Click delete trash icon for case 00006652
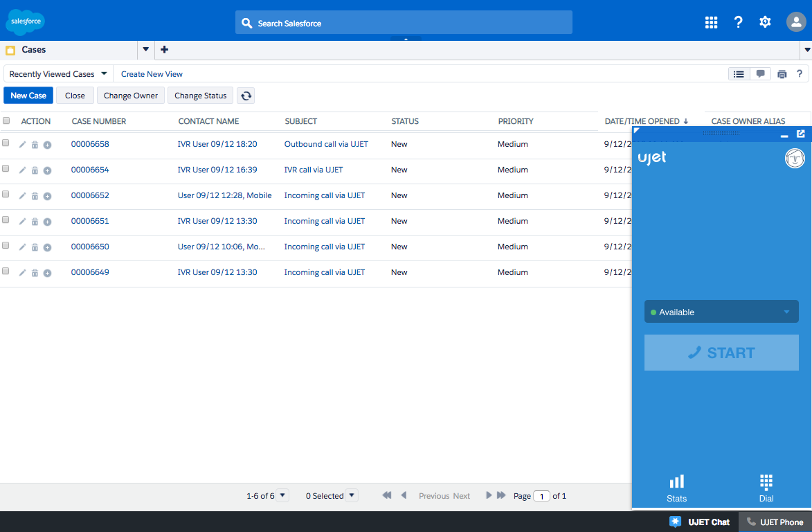The image size is (812, 532). (x=35, y=196)
